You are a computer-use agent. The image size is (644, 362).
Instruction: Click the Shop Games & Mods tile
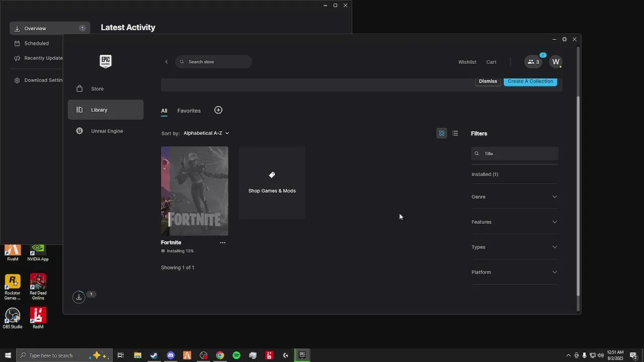pyautogui.click(x=272, y=183)
